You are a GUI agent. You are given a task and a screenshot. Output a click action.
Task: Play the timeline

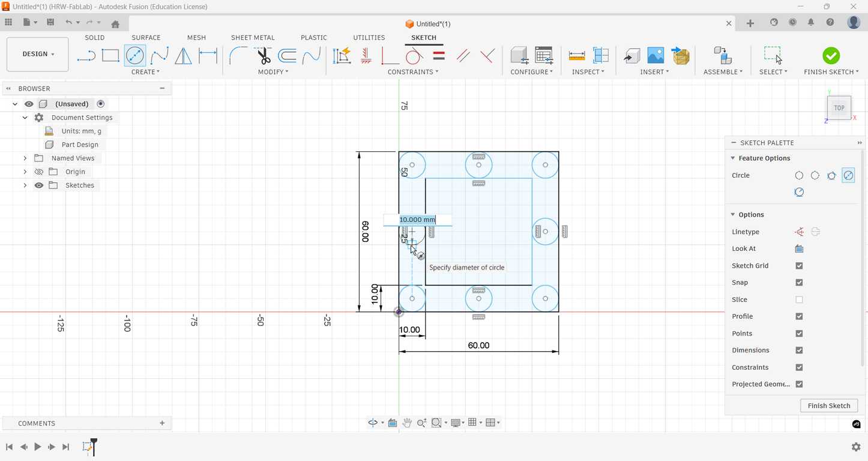coord(37,447)
